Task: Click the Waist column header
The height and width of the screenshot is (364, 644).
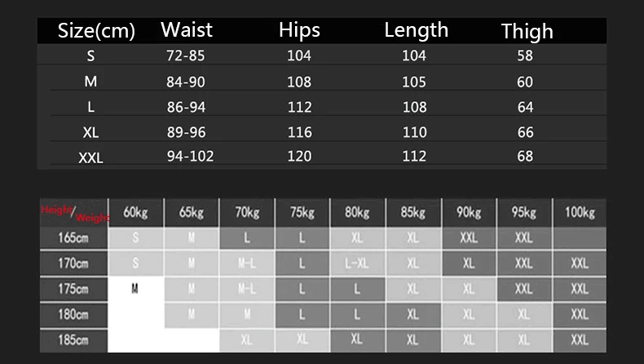Action: pyautogui.click(x=187, y=30)
